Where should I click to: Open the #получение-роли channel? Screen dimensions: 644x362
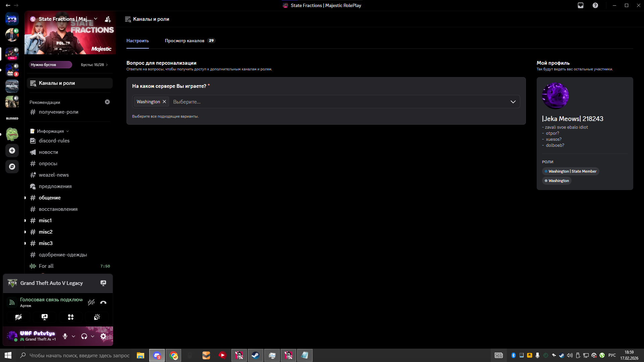(x=58, y=112)
